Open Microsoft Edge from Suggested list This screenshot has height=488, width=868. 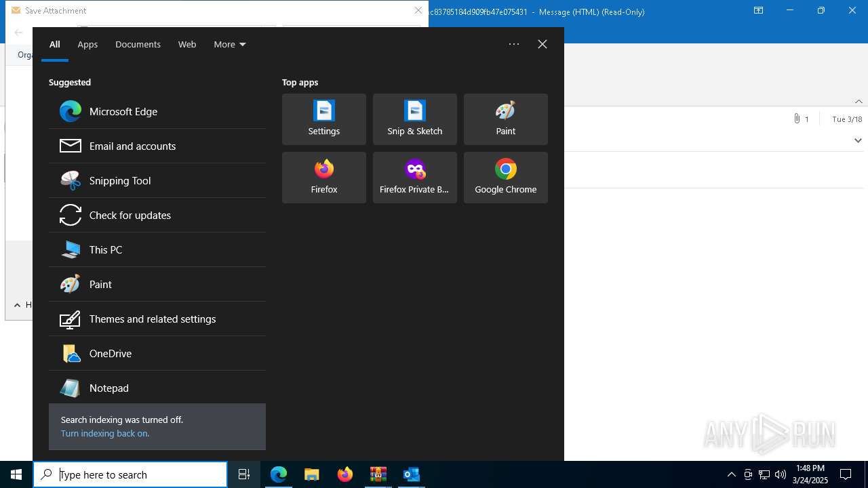[x=157, y=111]
